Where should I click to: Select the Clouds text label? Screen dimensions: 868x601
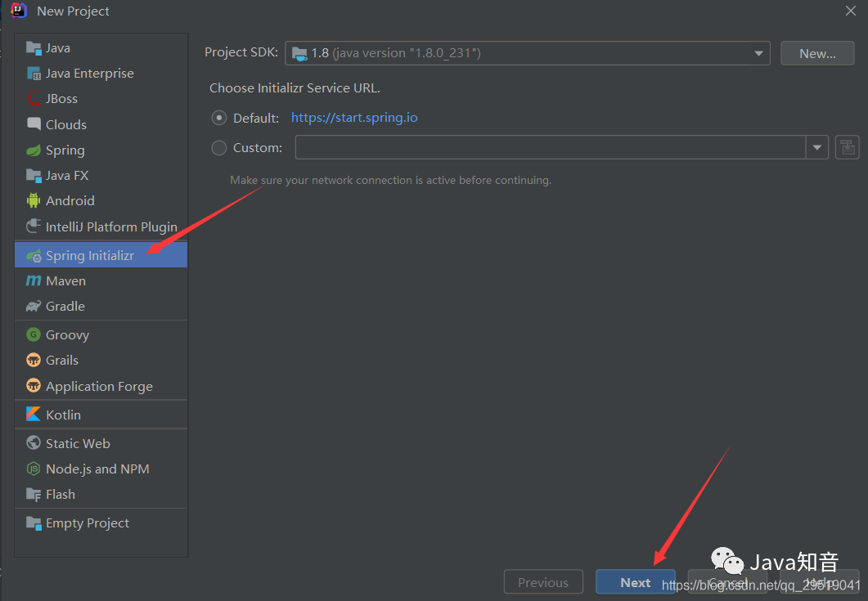pos(66,124)
